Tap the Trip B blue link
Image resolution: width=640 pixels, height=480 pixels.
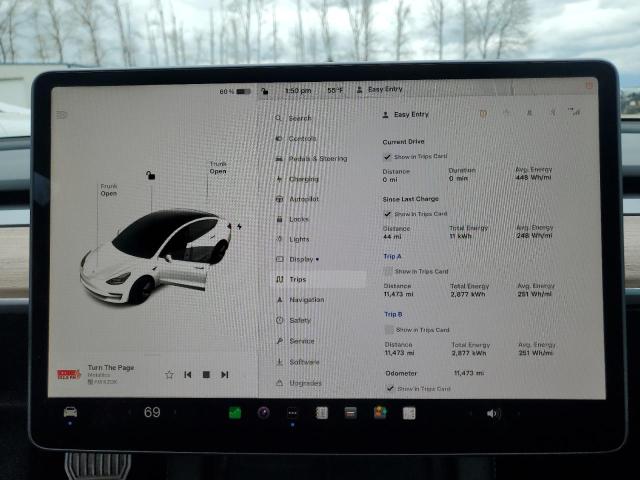(393, 314)
